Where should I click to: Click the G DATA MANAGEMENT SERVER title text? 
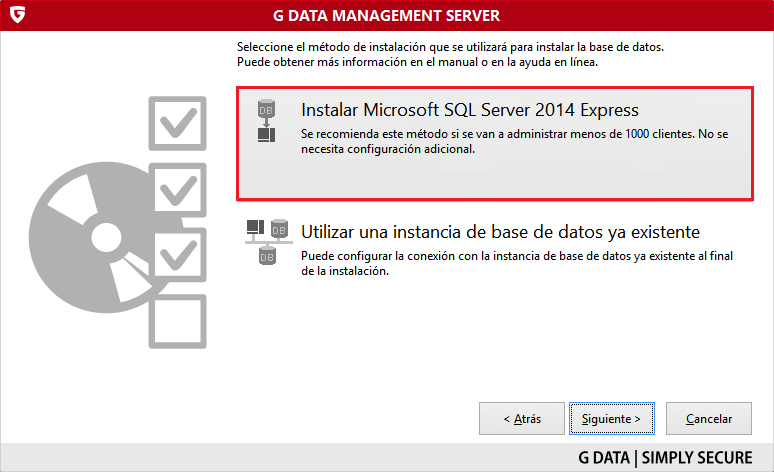(x=386, y=16)
